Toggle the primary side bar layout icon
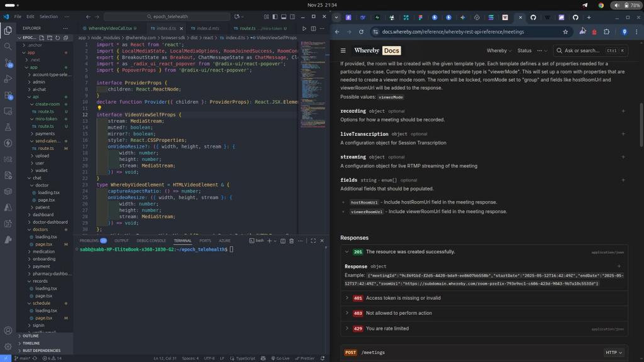Viewport: 644px width, 362px height. coord(275,17)
